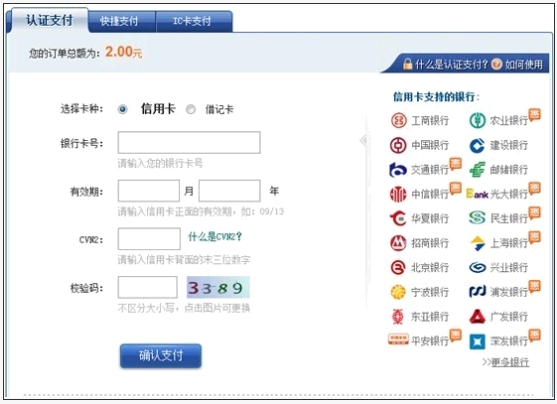Expand the 更多银行 bank list
The height and width of the screenshot is (404, 557).
coord(505,362)
